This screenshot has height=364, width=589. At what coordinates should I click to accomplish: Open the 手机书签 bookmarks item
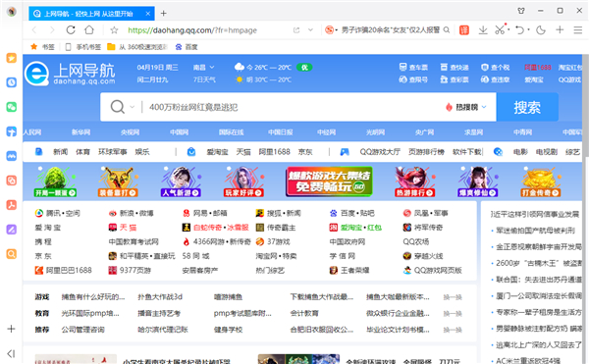pos(83,47)
